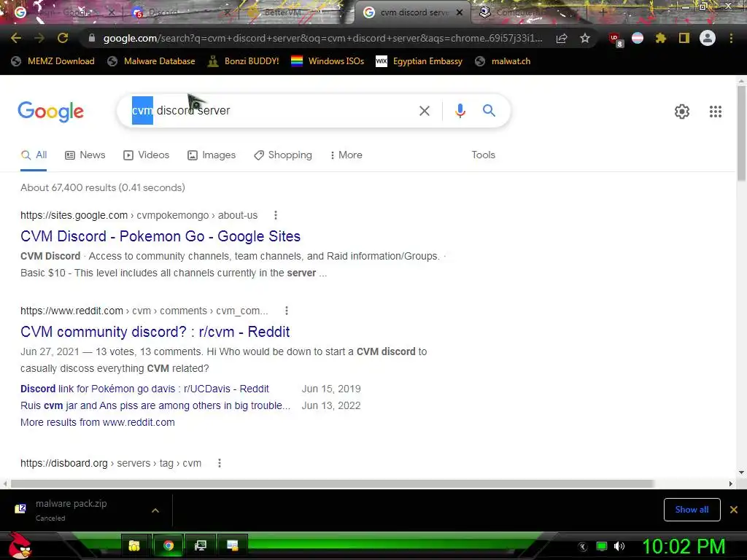Click the scroll-down arrow of the page scrollbar
Screen dimensions: 747x560
click(741, 472)
